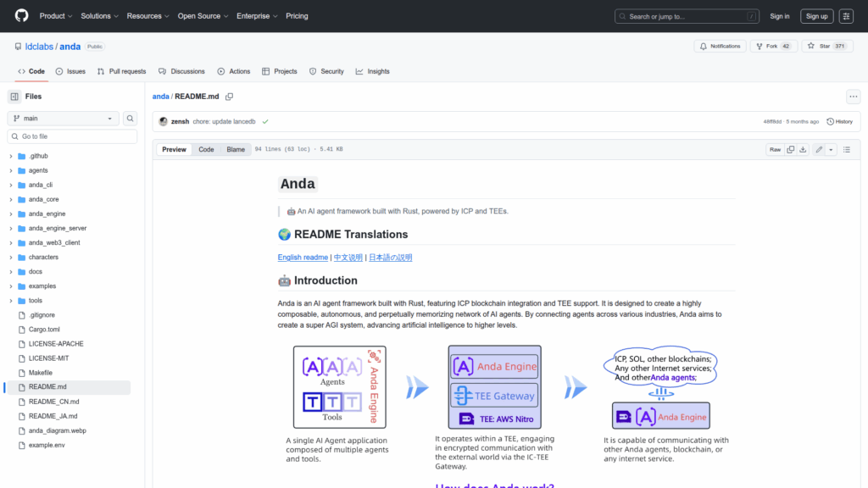Copy the README.md file path

point(229,97)
